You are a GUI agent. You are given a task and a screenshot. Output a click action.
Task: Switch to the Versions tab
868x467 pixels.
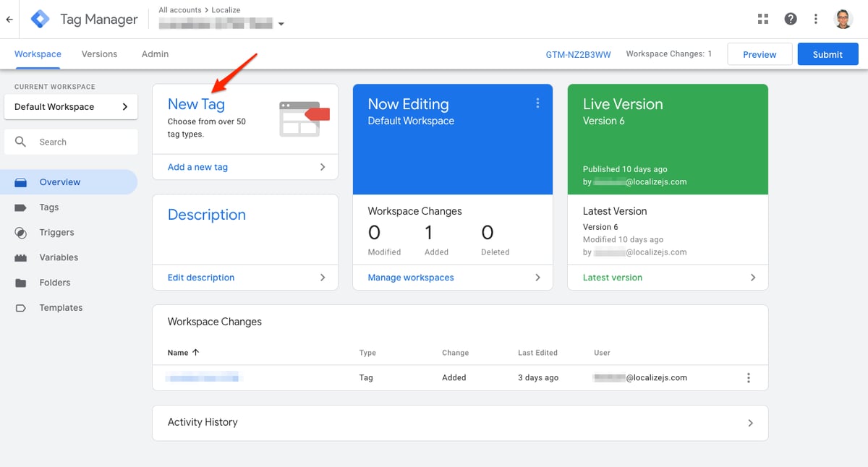99,54
